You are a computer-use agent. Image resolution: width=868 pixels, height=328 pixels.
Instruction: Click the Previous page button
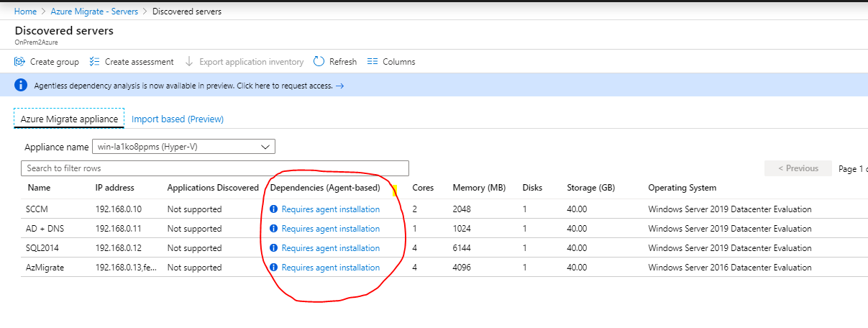(x=798, y=168)
